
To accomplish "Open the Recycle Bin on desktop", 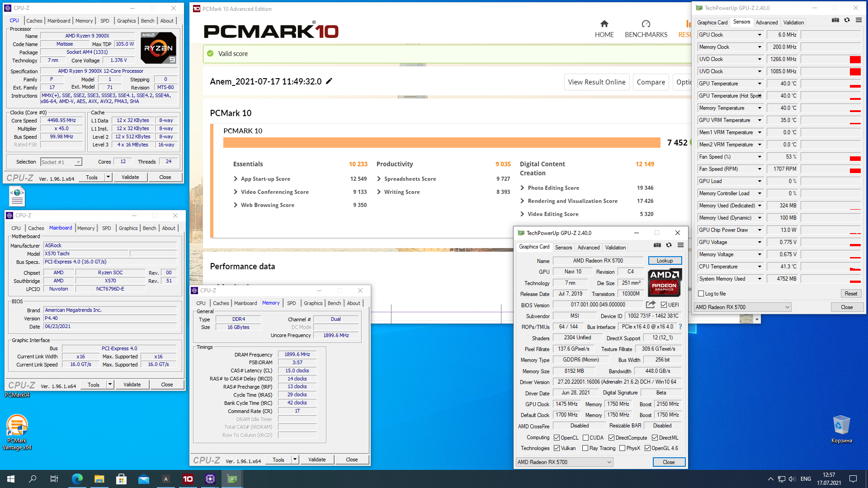I will click(841, 429).
